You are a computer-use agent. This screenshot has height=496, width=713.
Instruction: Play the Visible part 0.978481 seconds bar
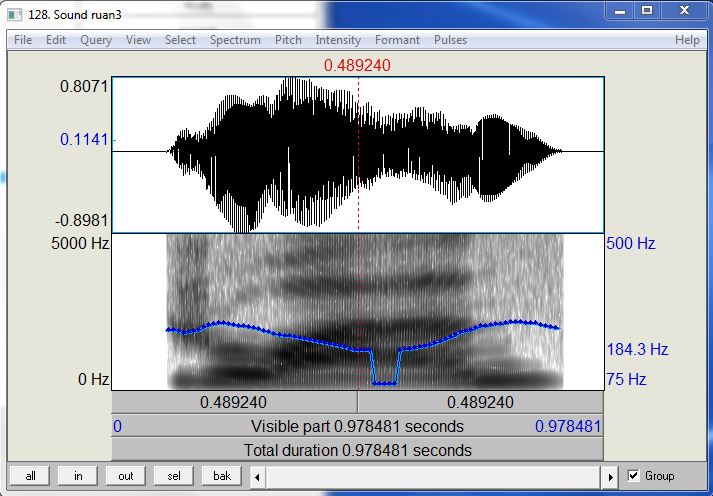(357, 426)
